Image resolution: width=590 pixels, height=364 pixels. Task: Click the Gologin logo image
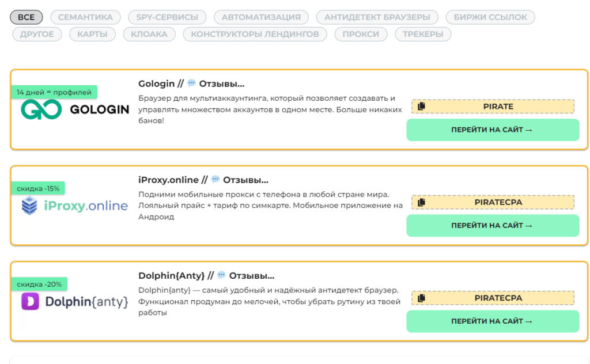click(x=75, y=109)
